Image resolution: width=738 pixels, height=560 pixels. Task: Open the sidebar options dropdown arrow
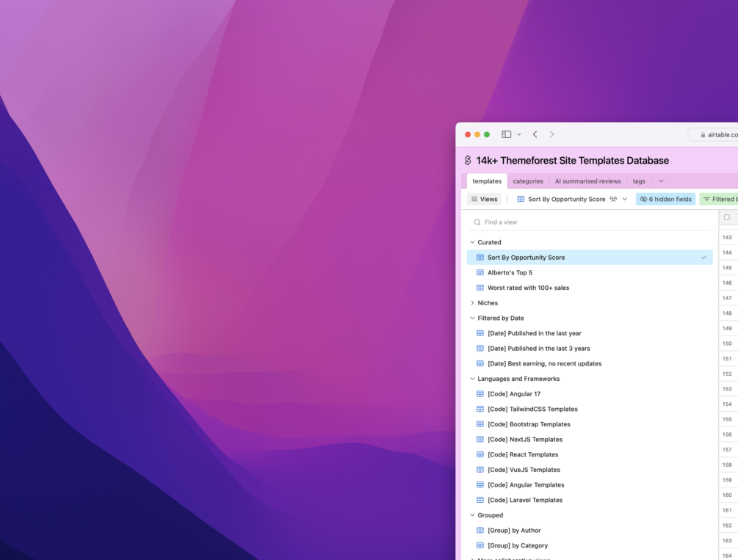click(x=518, y=134)
